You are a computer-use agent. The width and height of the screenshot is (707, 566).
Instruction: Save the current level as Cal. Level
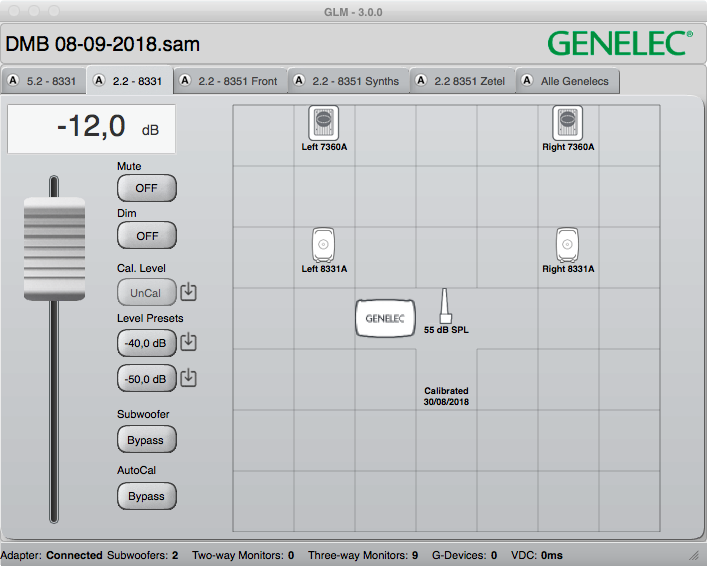(188, 292)
